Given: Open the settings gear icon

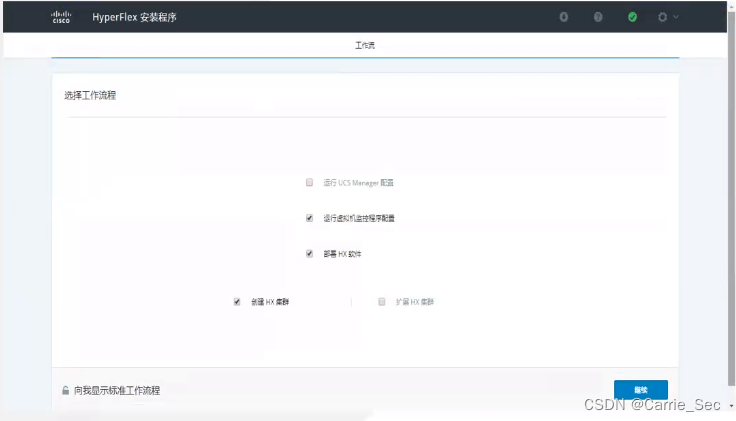Looking at the screenshot, I should coord(662,17).
